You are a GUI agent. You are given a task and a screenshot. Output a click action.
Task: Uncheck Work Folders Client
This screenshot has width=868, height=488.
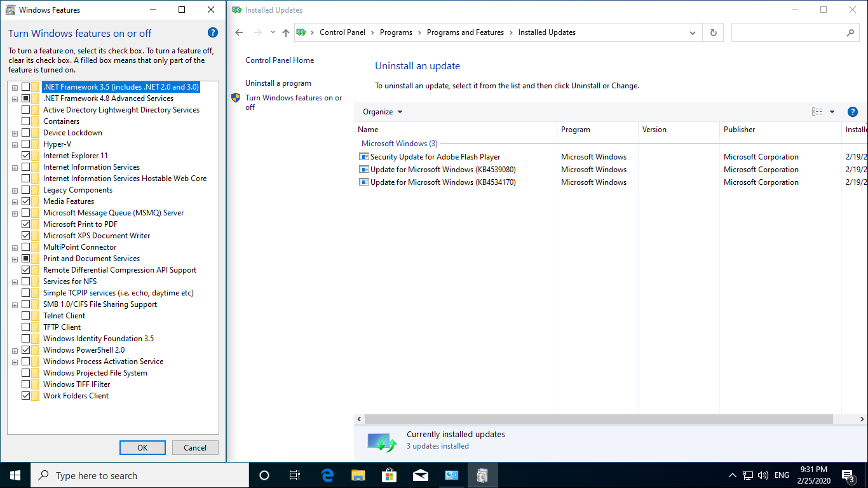25,396
